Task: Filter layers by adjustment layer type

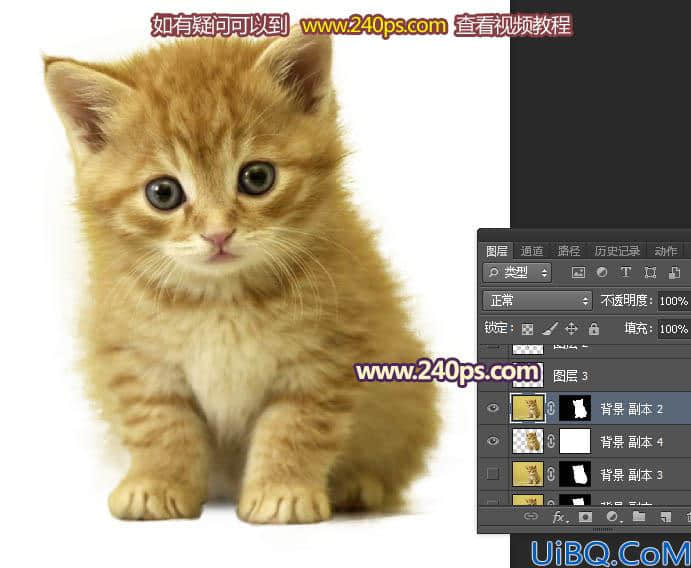Action: coord(602,273)
